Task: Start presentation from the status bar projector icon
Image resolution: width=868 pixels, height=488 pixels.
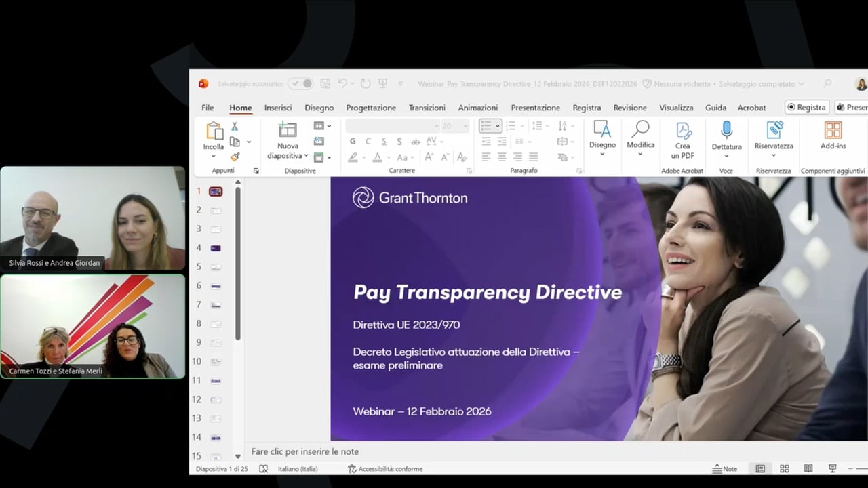Action: click(832, 468)
